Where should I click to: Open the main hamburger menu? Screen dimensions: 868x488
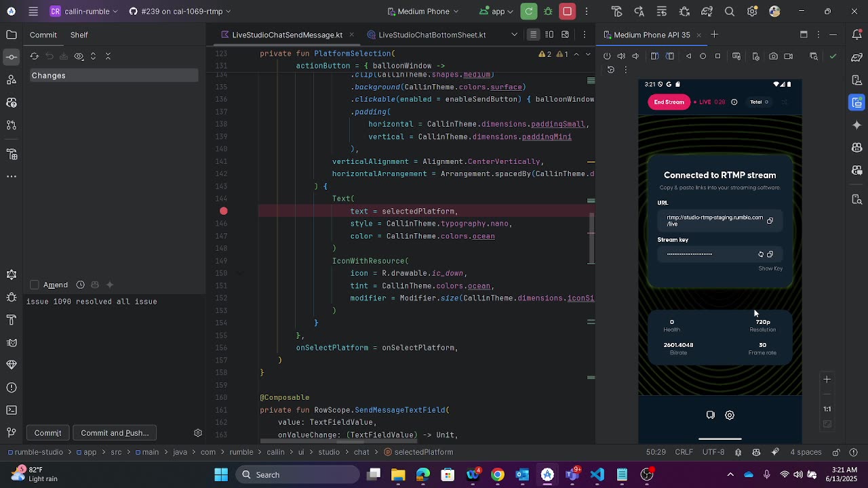pyautogui.click(x=33, y=12)
